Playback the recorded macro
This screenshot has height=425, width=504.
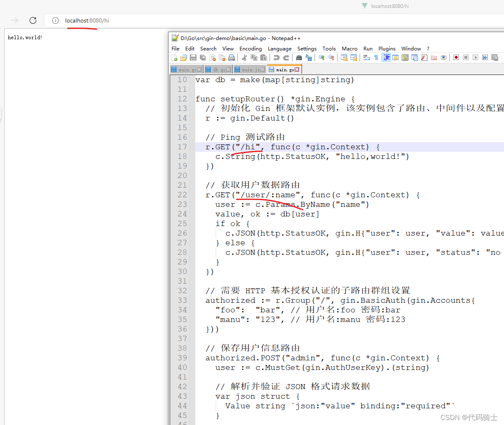pos(475,57)
